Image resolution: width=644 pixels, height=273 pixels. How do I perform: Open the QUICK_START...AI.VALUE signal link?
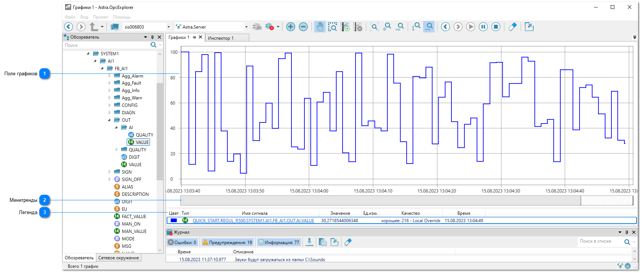click(253, 220)
